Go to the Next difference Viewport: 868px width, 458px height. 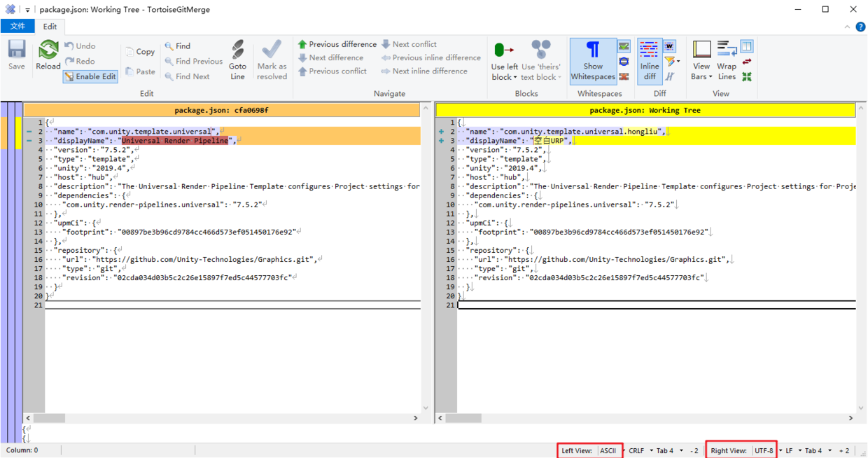331,57
